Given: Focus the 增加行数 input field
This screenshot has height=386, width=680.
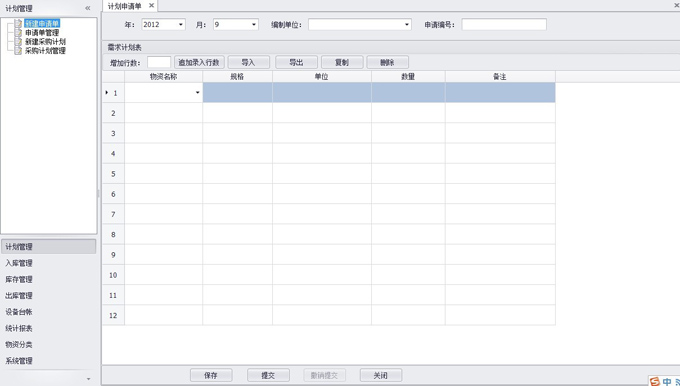Looking at the screenshot, I should [159, 62].
